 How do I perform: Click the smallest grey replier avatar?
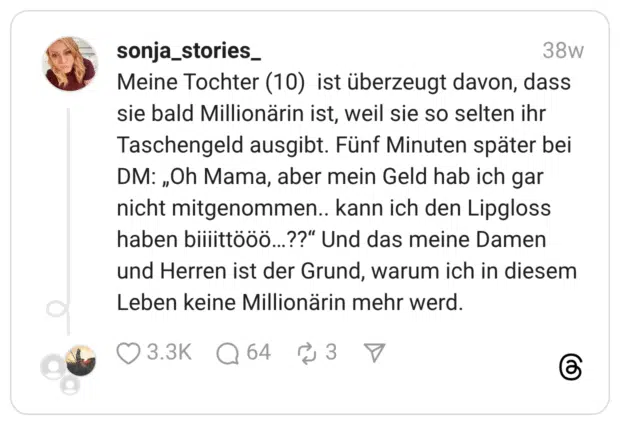[x=69, y=385]
